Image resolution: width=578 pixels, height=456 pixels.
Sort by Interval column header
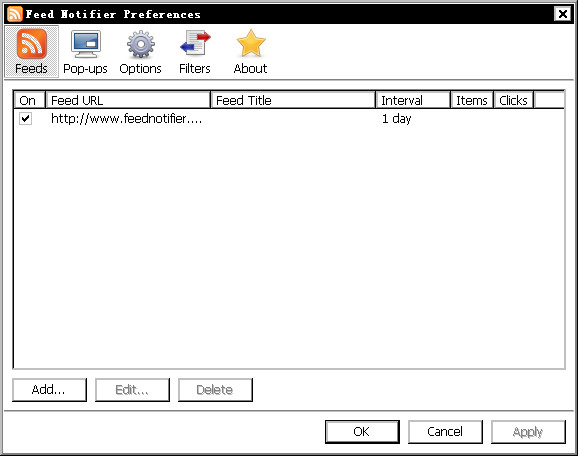413,100
